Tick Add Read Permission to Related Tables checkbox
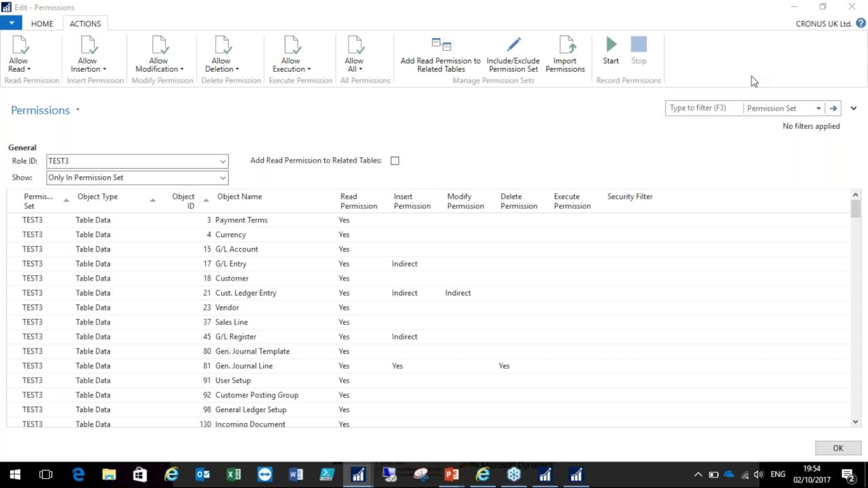 point(395,161)
